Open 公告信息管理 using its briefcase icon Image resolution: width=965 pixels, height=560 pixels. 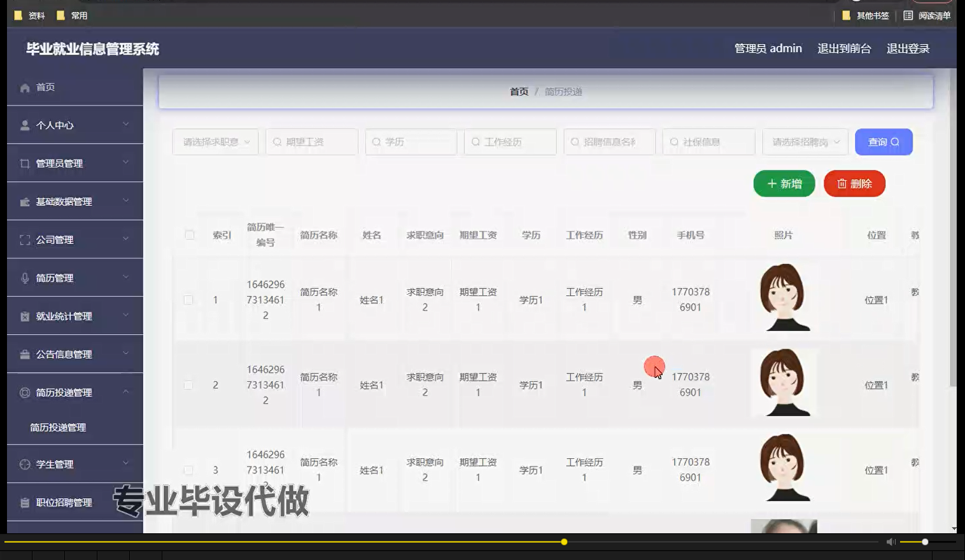click(x=25, y=354)
